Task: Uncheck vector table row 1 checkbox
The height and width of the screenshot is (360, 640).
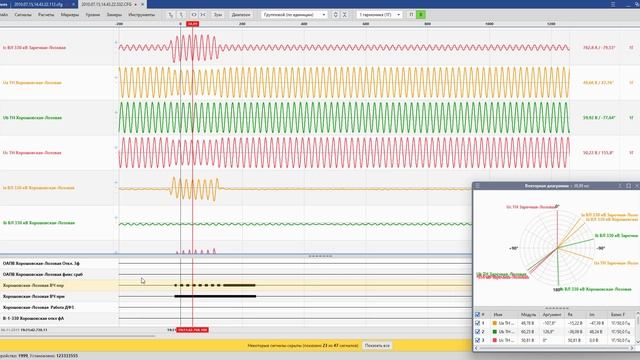Action: [477, 323]
